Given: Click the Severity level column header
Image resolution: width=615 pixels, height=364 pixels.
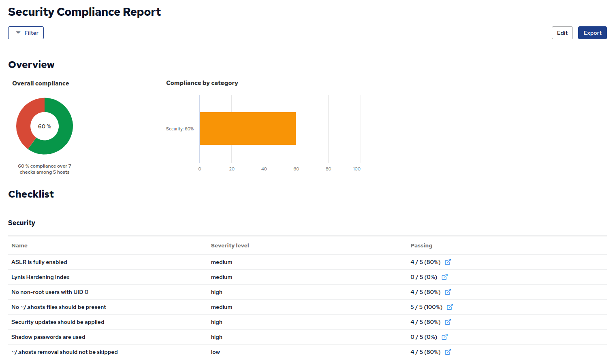Looking at the screenshot, I should click(x=230, y=245).
